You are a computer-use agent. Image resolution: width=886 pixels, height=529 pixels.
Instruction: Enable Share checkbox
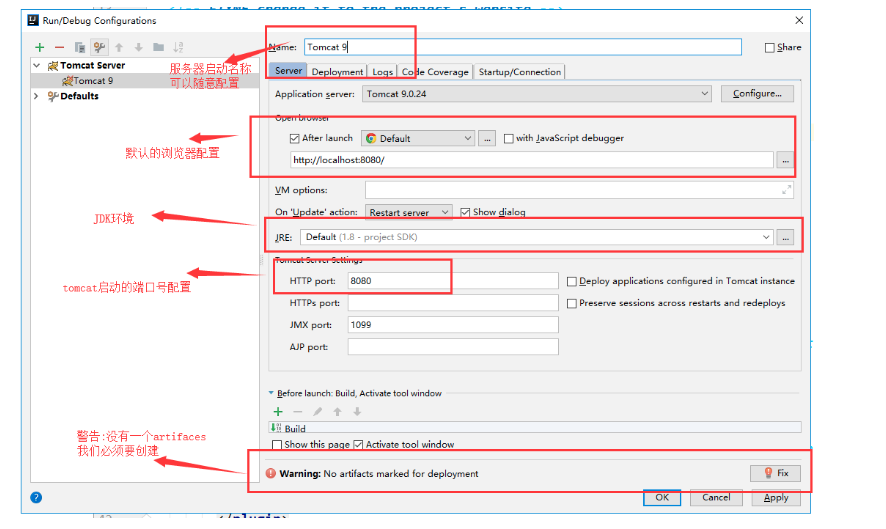coord(770,47)
